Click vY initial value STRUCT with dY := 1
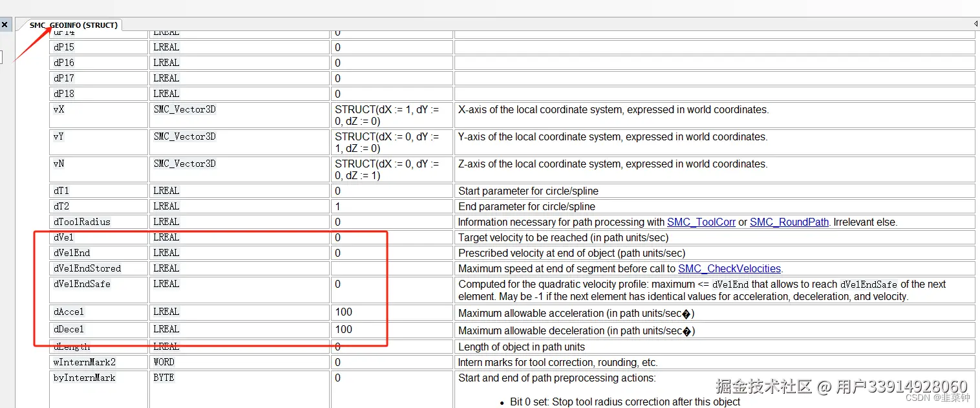The image size is (980, 408). click(387, 142)
